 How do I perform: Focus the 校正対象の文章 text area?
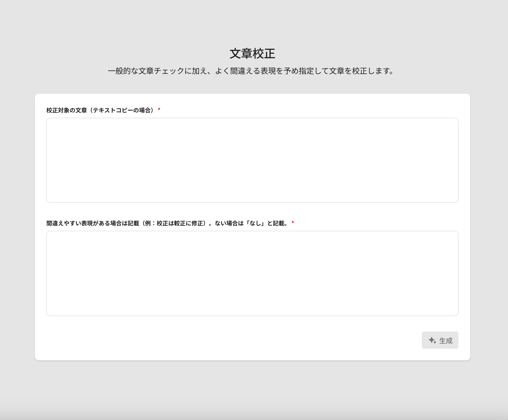pos(252,160)
